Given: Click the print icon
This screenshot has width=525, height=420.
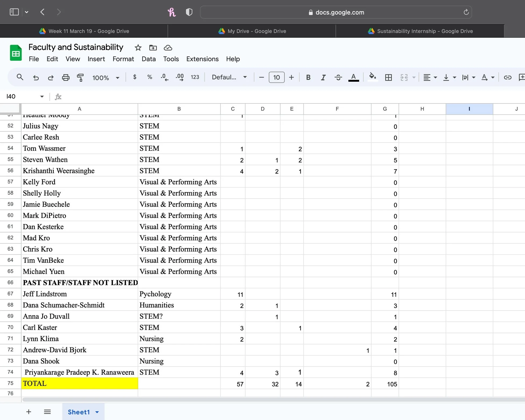Looking at the screenshot, I should point(66,77).
